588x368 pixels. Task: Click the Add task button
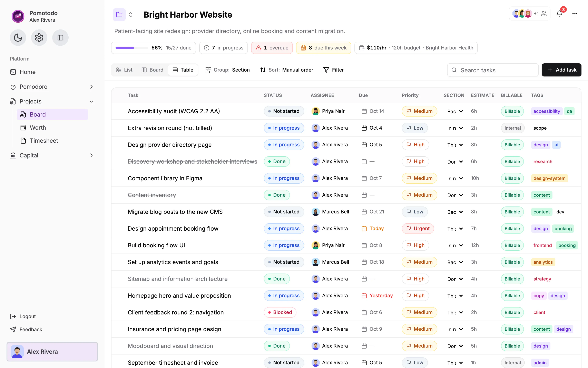pyautogui.click(x=561, y=70)
